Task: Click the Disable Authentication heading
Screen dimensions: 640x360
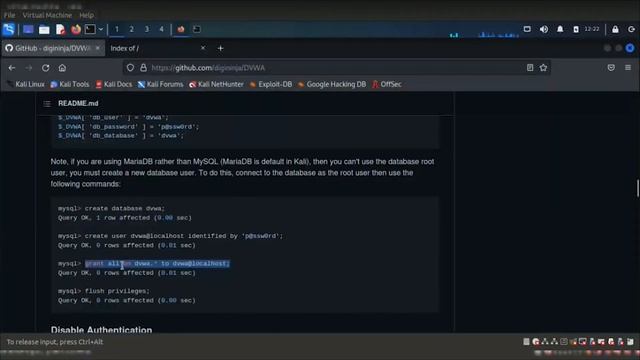Action: 101,329
